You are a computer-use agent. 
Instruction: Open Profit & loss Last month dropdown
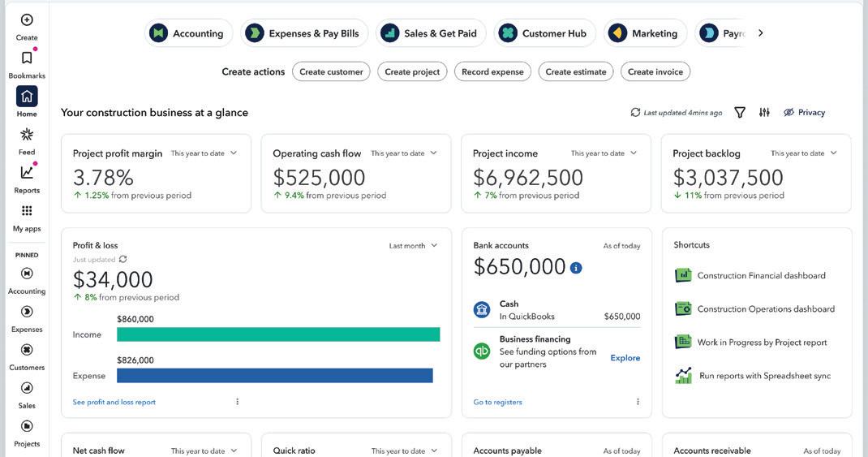pyautogui.click(x=434, y=246)
